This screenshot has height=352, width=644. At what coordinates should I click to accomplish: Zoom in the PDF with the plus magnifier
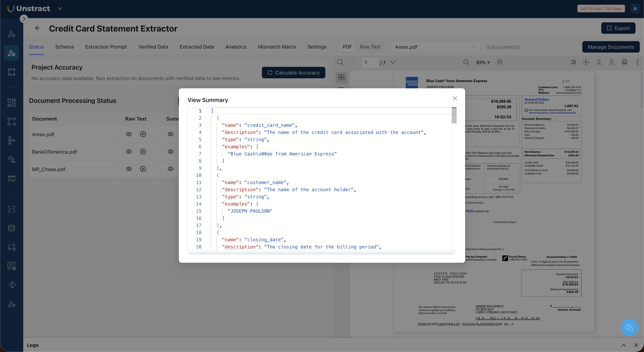coord(500,62)
